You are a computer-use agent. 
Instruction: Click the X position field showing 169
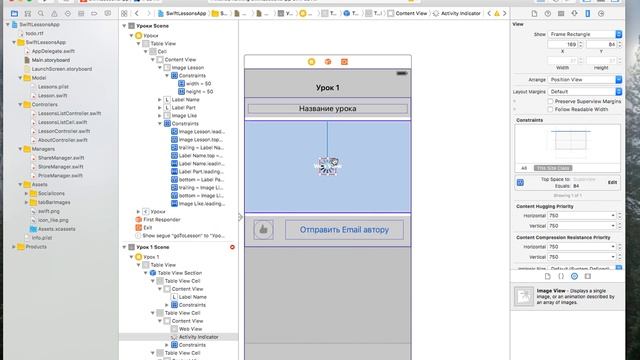point(562,44)
